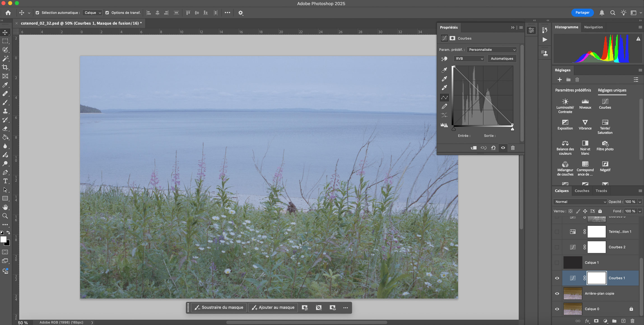
Task: Select the Clone Stamp tool
Action: pos(5,111)
